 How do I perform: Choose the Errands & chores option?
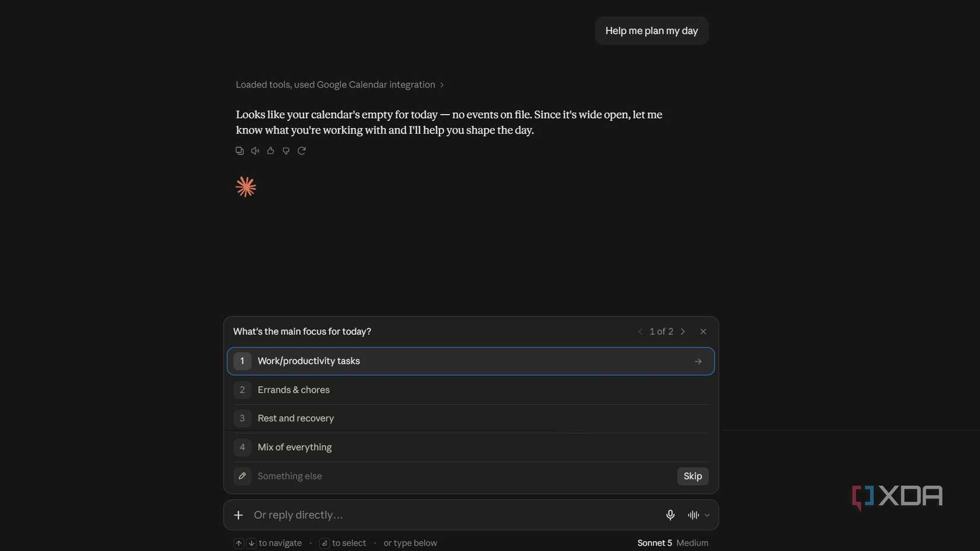[x=470, y=390]
